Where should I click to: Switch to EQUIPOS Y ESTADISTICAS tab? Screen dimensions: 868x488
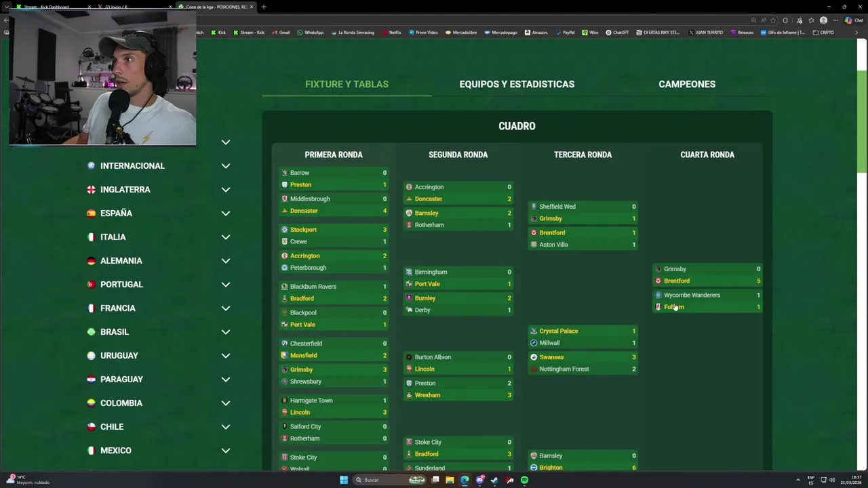point(517,84)
